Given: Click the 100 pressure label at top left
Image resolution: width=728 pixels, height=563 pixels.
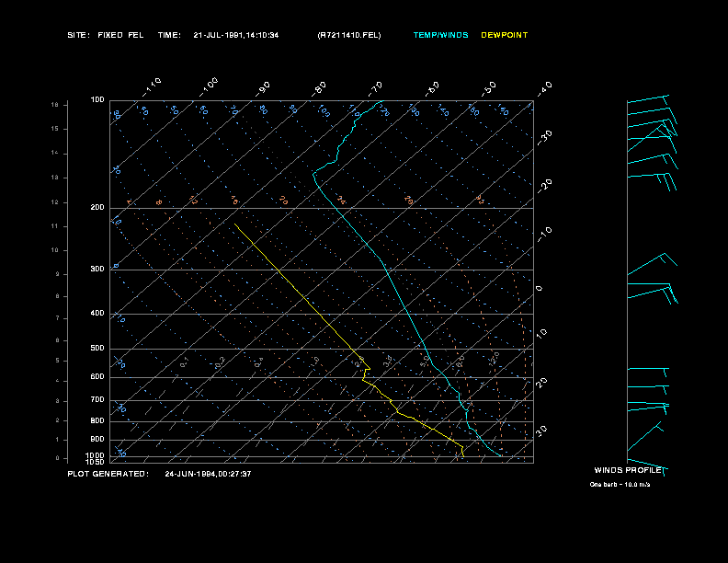Looking at the screenshot, I should tap(97, 99).
